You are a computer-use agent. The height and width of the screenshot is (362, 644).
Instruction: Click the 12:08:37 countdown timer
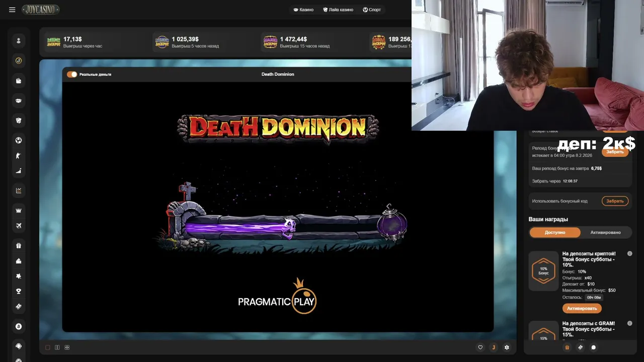(x=570, y=181)
